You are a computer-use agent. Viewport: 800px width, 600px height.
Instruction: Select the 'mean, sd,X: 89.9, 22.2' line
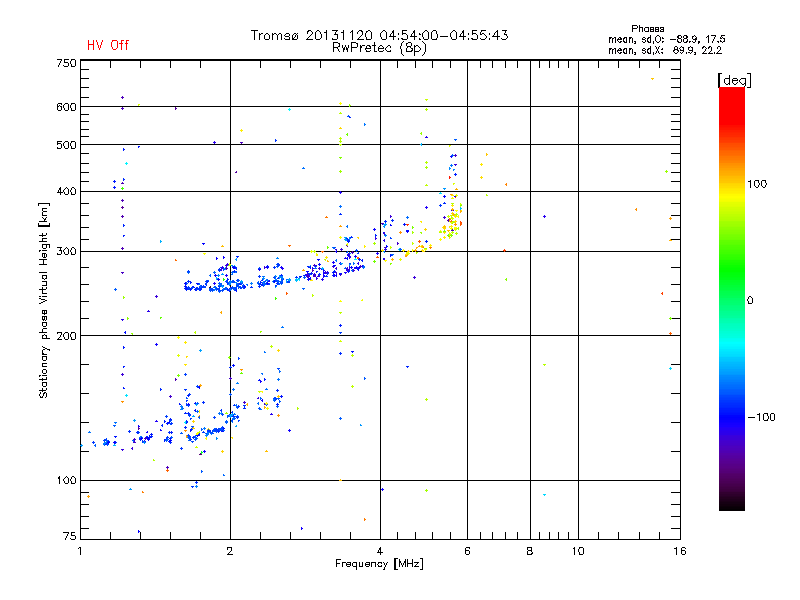click(665, 50)
